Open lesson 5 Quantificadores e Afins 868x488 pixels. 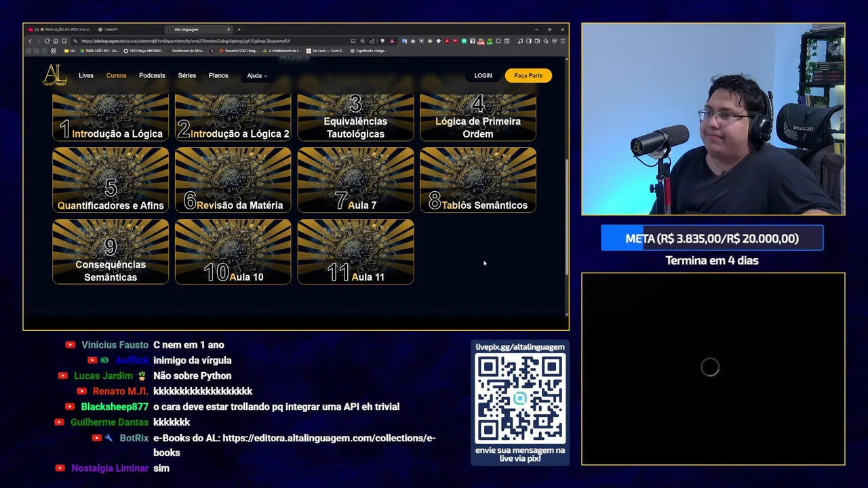click(x=111, y=180)
